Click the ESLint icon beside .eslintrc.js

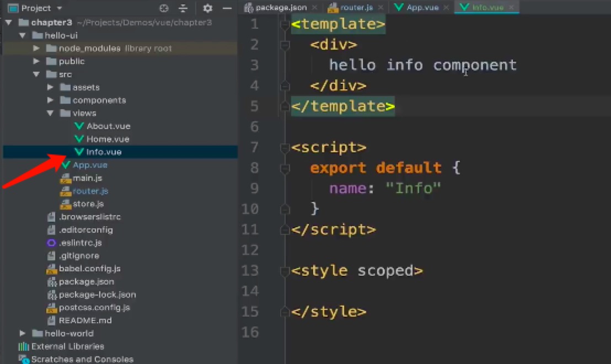(x=51, y=243)
